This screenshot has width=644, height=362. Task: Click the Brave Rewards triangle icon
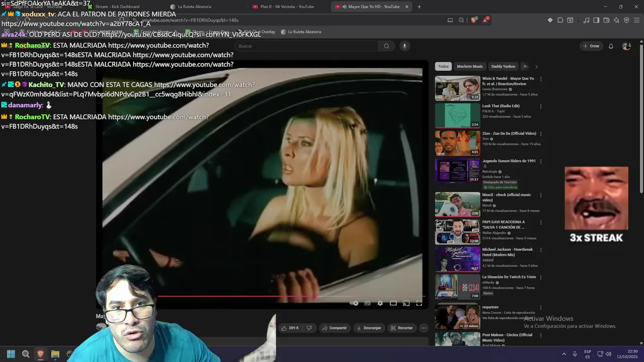(486, 20)
